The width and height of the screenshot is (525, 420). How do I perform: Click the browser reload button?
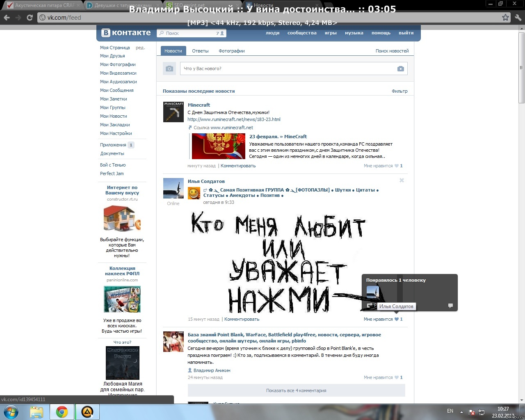[x=30, y=18]
